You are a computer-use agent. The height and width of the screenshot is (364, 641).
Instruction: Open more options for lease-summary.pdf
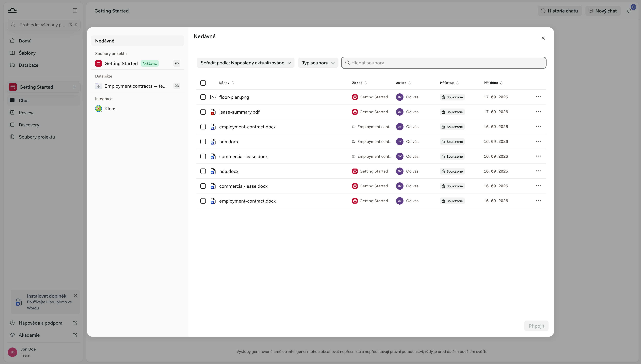point(538,112)
